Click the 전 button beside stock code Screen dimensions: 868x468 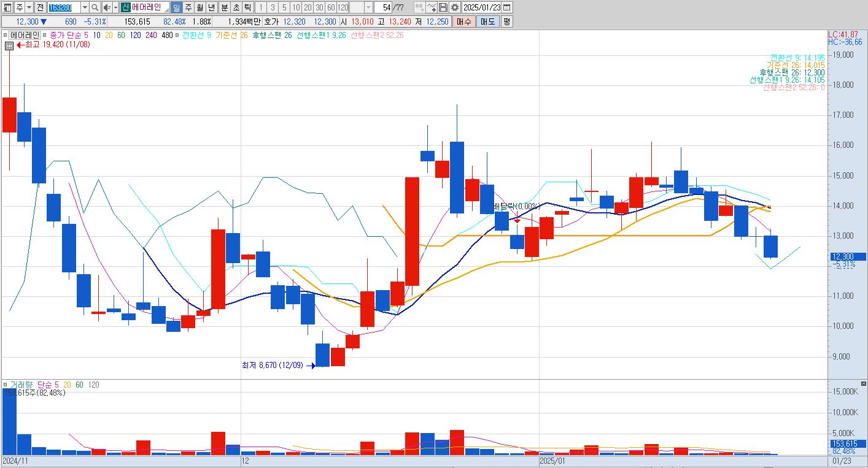pos(39,7)
